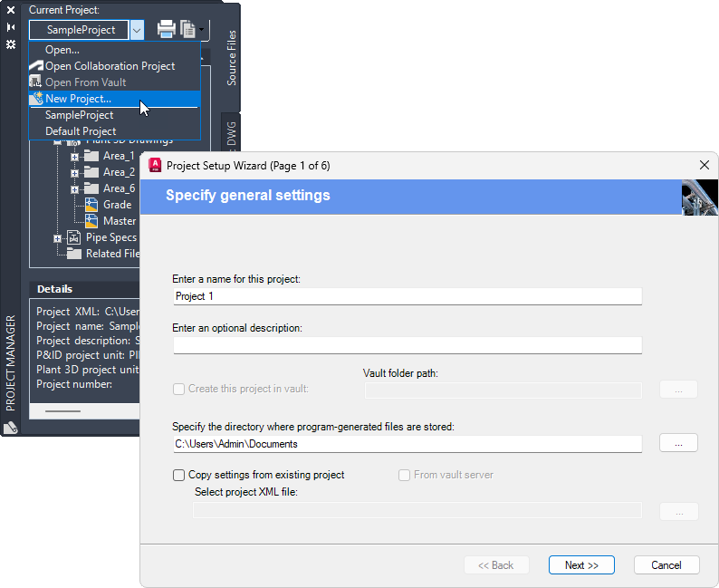Viewport: 719px width, 588px height.
Task: Switch to the DWG side tab
Action: [232, 133]
